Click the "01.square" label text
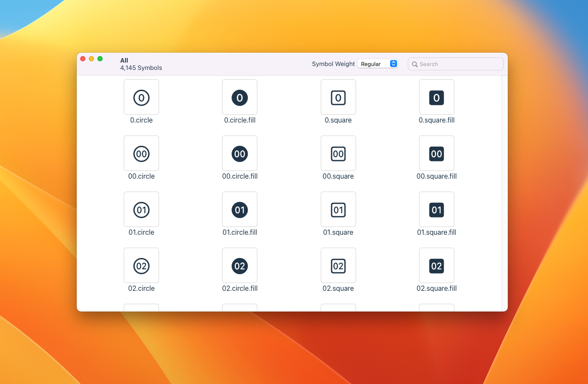This screenshot has width=588, height=384. [x=338, y=232]
